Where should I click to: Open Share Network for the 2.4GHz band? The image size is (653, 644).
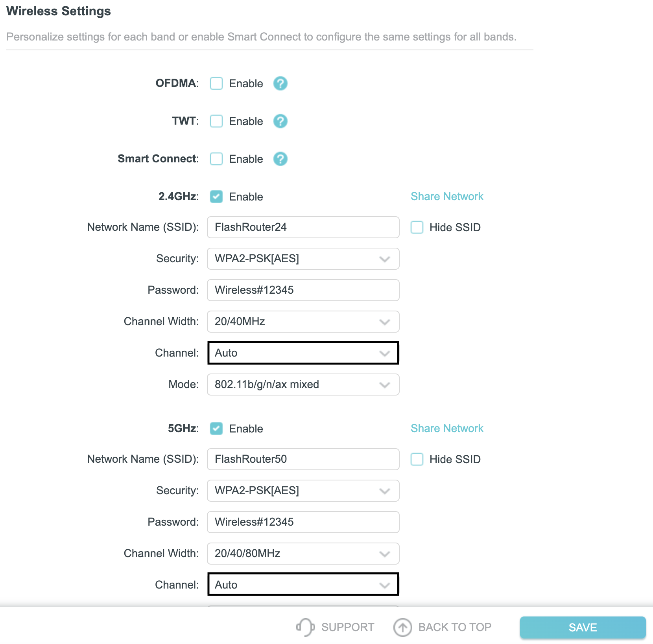click(x=447, y=196)
